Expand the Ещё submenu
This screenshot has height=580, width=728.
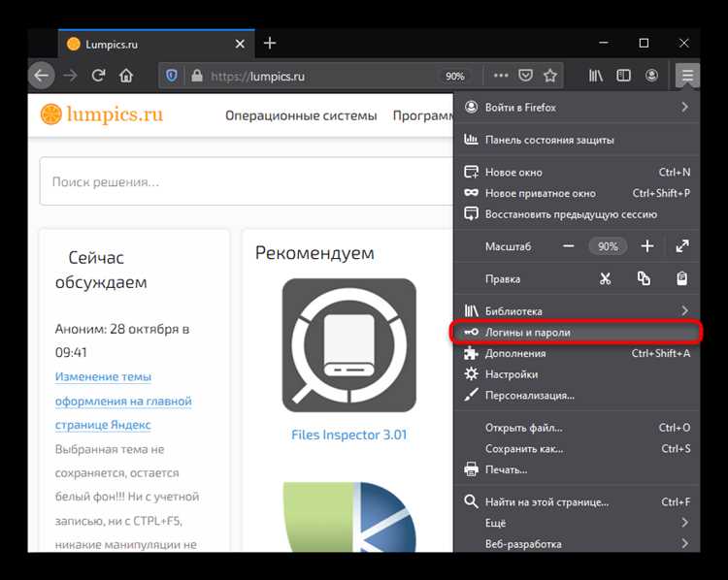click(577, 523)
